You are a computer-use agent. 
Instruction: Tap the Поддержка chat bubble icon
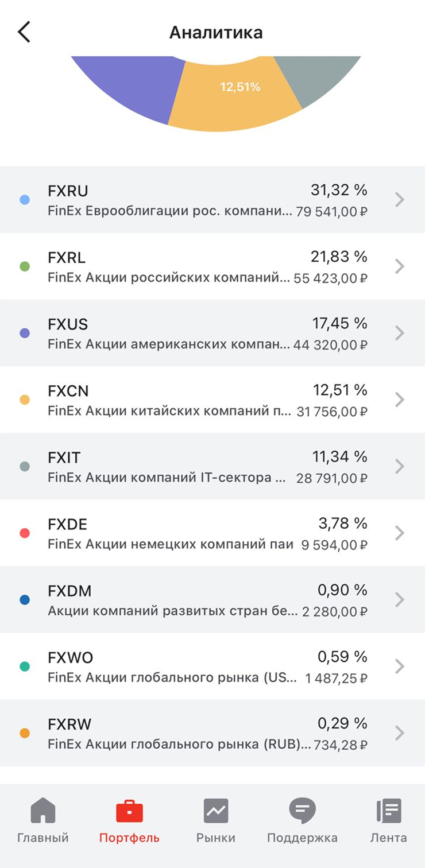(x=302, y=811)
